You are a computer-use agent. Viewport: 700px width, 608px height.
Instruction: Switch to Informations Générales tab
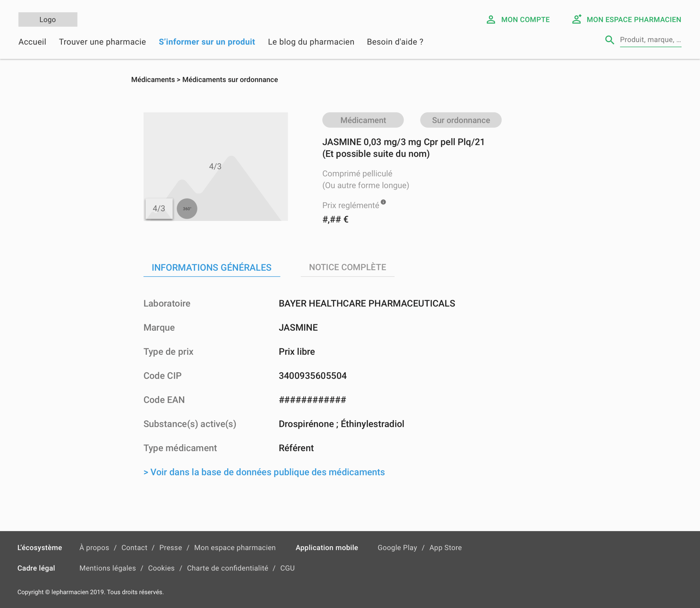pos(212,267)
